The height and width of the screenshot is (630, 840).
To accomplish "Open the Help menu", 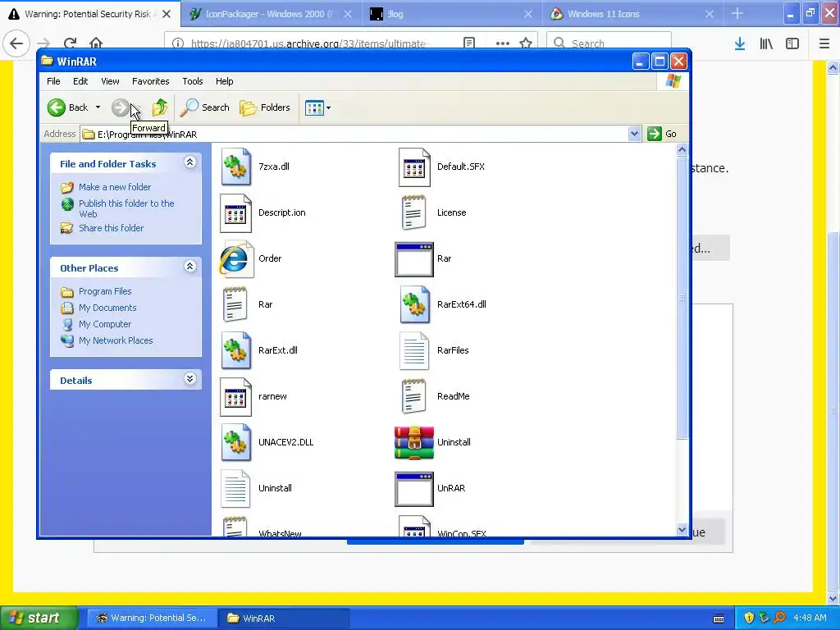I will (225, 81).
